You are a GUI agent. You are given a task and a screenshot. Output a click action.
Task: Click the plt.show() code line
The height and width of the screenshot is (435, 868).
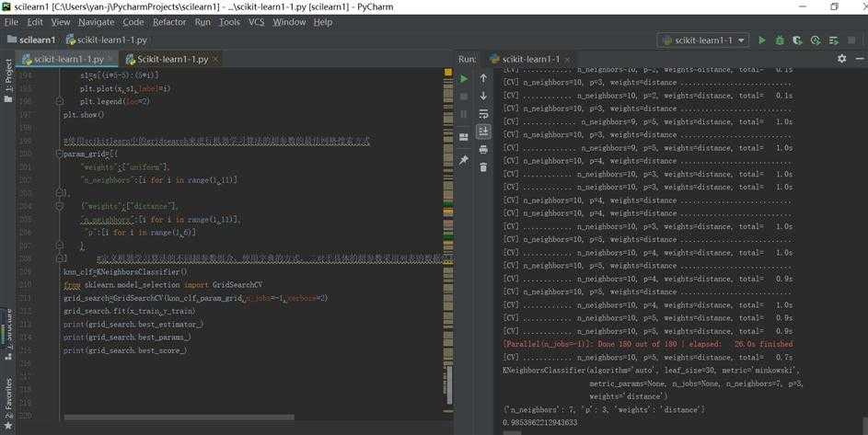click(84, 115)
